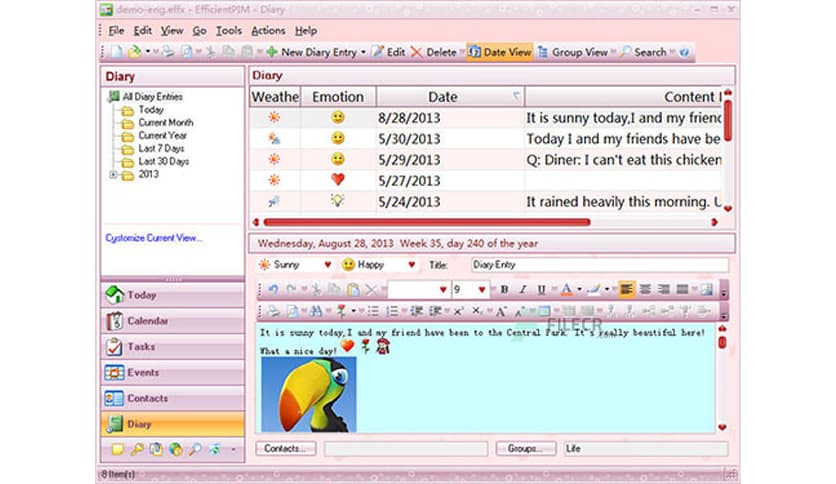Open the font size 9 dropdown
The width and height of the screenshot is (836, 484).
(481, 289)
